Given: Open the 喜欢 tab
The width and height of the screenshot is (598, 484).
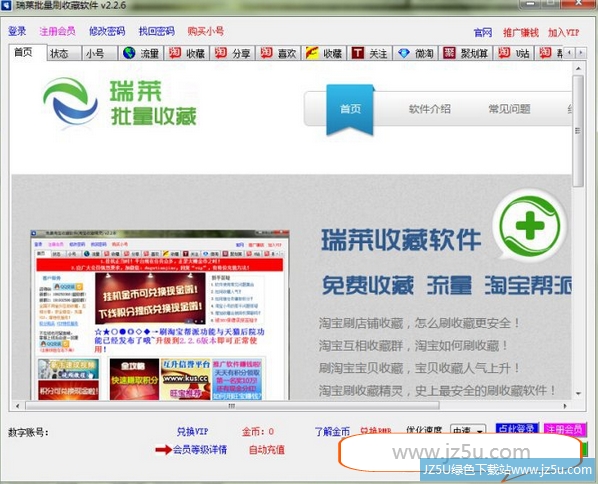Looking at the screenshot, I should coord(278,53).
